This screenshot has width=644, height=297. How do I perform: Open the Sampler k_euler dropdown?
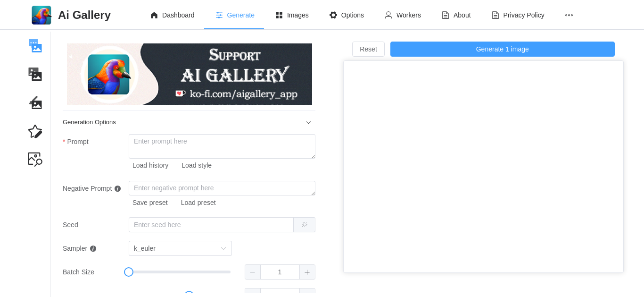180,248
